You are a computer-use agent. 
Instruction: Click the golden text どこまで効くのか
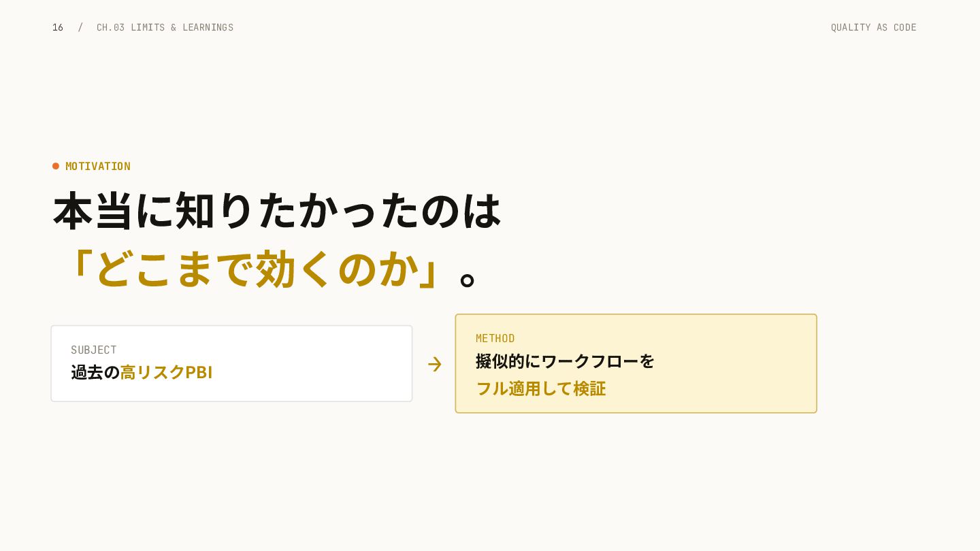click(257, 268)
